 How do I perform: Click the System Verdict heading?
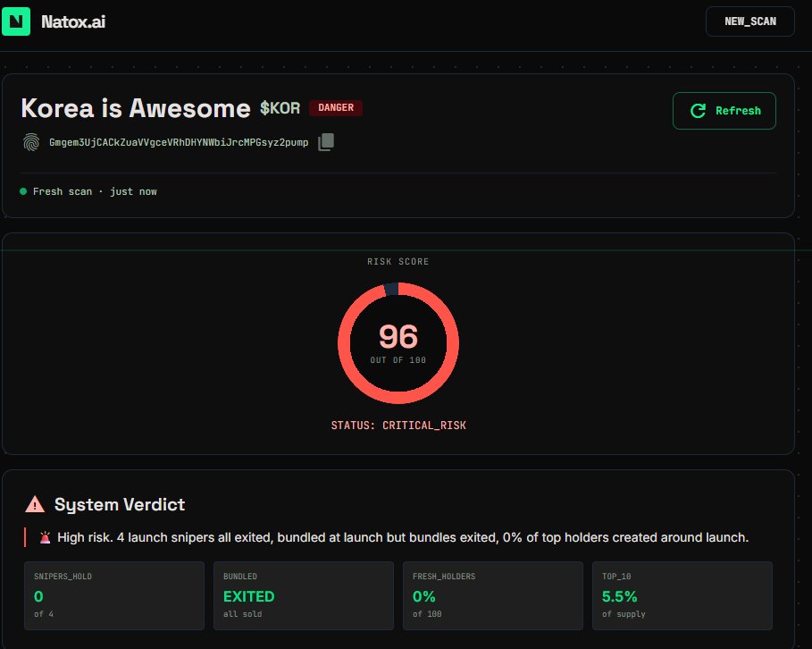coord(120,504)
